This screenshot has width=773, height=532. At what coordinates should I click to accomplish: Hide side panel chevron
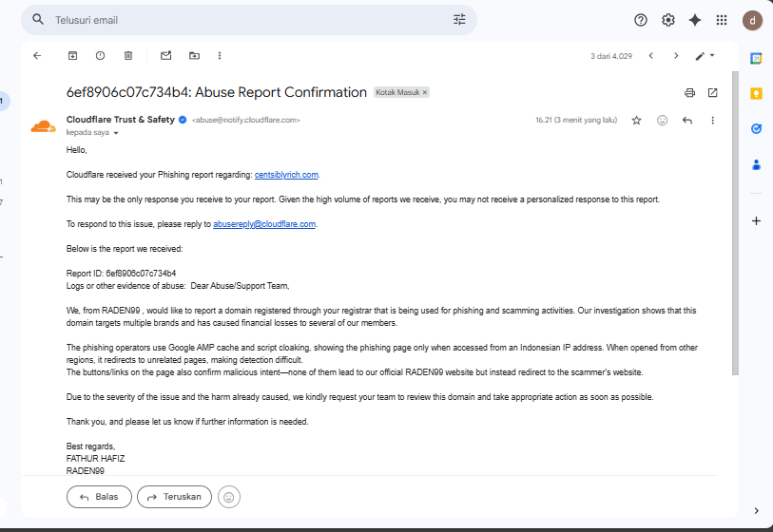756,511
